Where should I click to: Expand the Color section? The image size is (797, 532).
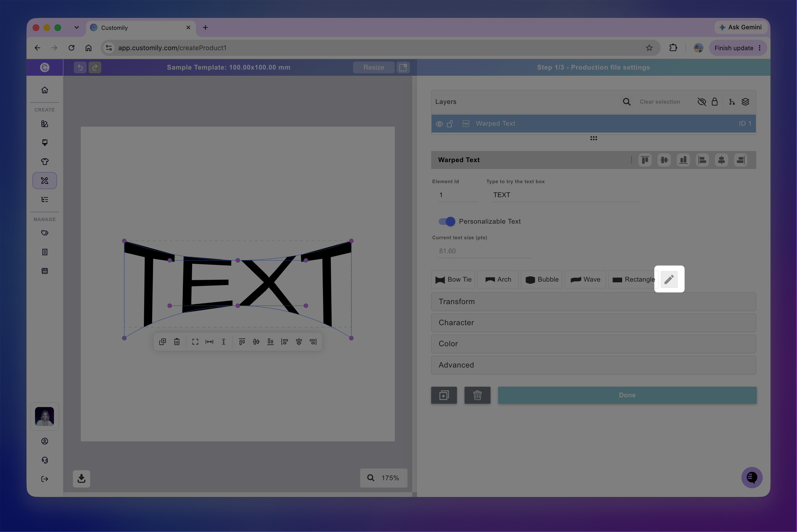[x=593, y=344]
